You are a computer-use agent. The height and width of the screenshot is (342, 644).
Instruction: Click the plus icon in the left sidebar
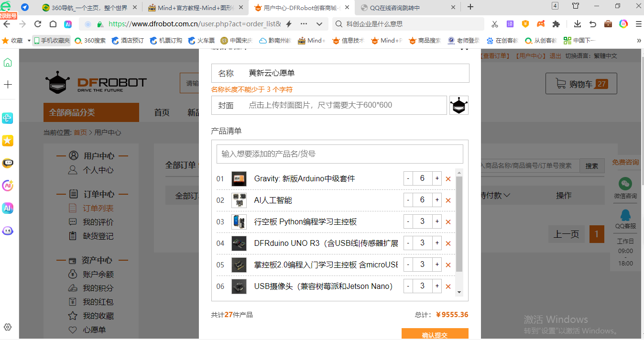click(x=8, y=85)
